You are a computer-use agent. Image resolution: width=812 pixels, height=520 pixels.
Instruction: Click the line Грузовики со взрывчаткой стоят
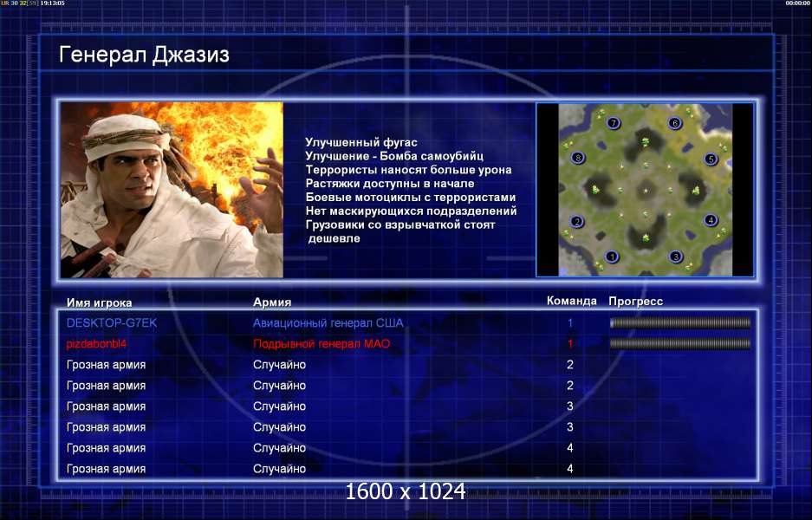pyautogui.click(x=400, y=224)
